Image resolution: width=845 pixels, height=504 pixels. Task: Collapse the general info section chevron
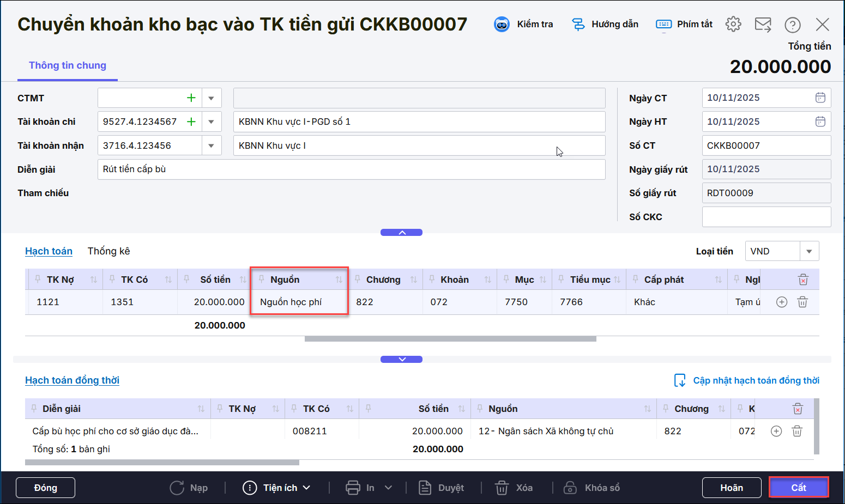coord(401,233)
